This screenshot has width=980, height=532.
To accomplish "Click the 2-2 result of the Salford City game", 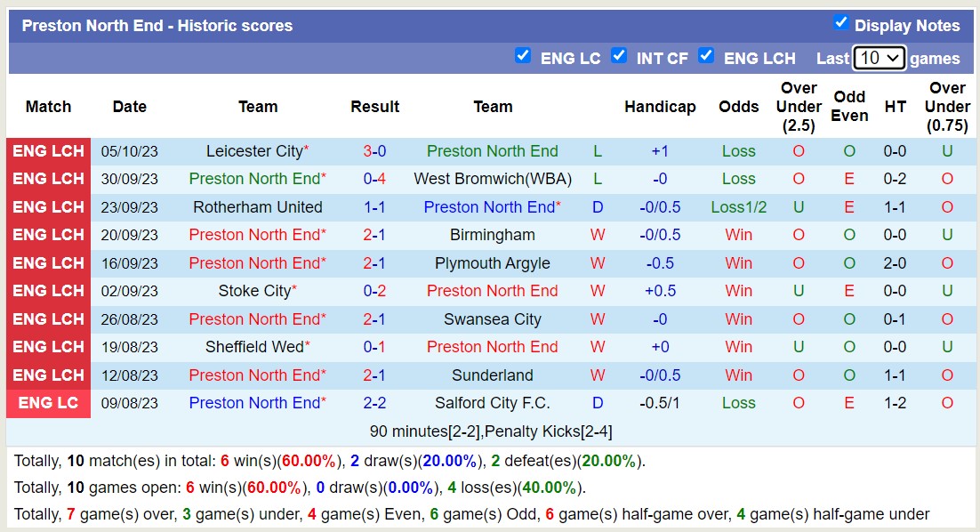I will pos(374,402).
